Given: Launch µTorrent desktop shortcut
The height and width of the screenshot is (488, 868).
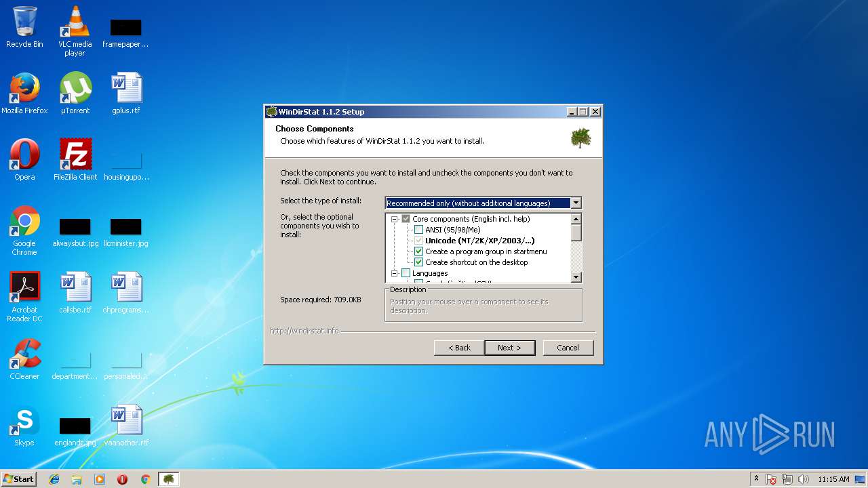Looking at the screenshot, I should pos(75,94).
